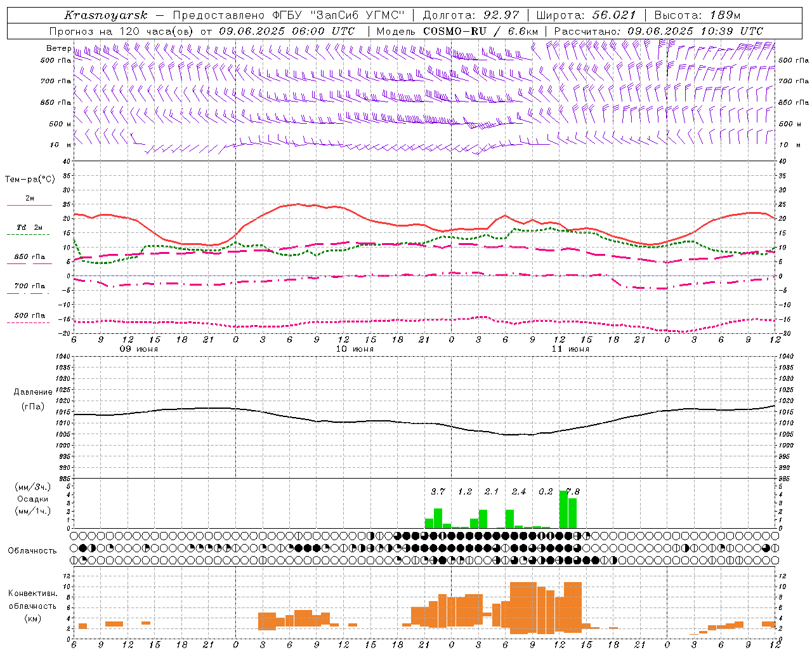This screenshot has width=812, height=650.
Task: Click the 'Конвективн.' convective cloud label
Action: point(32,594)
